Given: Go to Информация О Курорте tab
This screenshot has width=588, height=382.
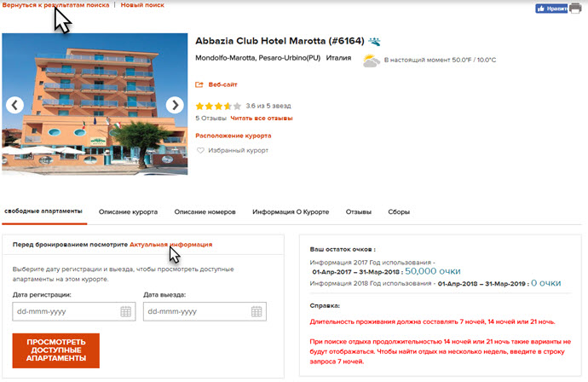Looking at the screenshot, I should pyautogui.click(x=291, y=212).
